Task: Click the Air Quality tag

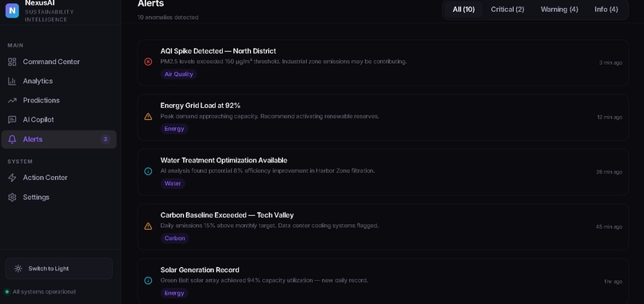Action: point(179,74)
